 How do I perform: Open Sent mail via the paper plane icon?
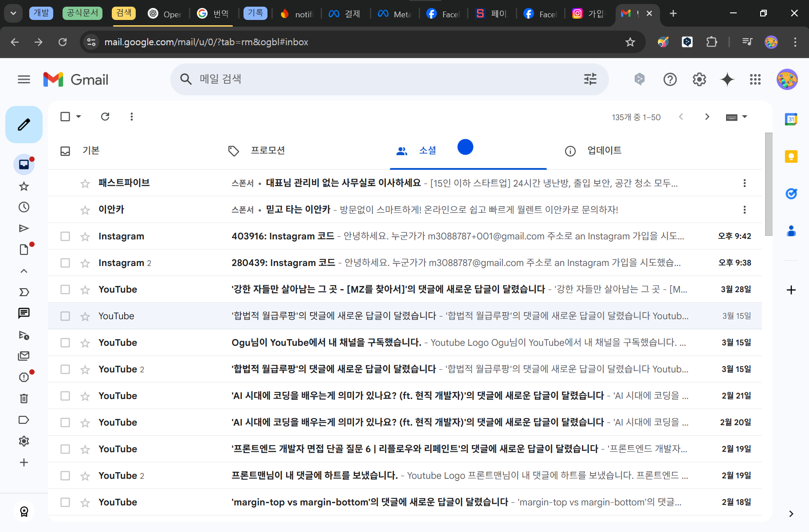coord(24,228)
